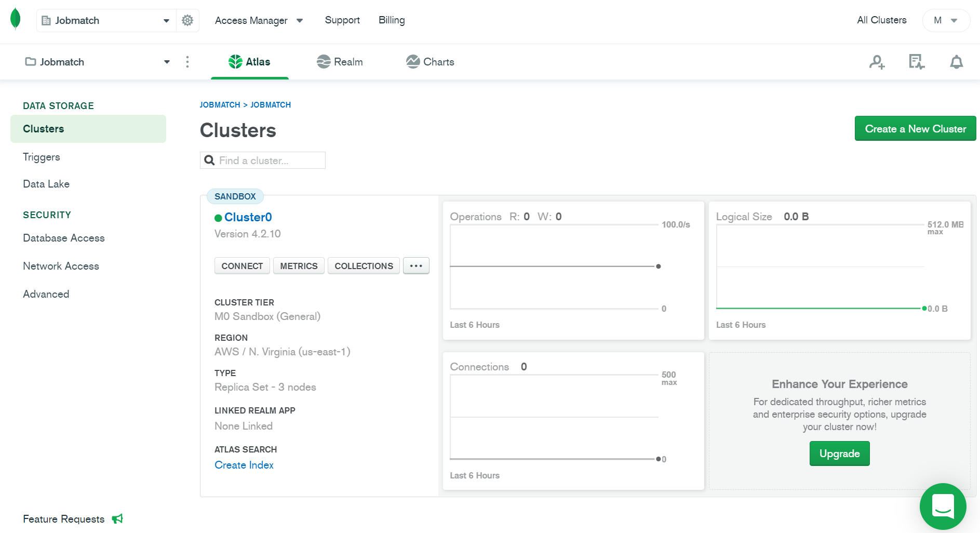Open Advanced security settings
980x533 pixels.
pyautogui.click(x=46, y=294)
